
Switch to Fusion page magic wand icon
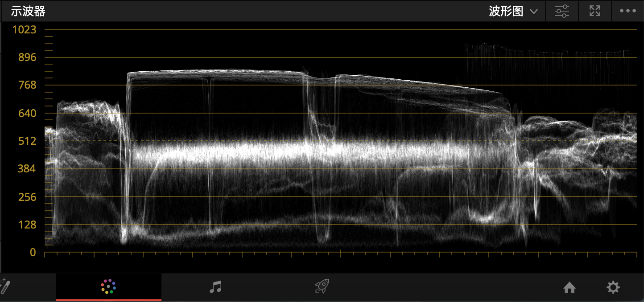[x=4, y=287]
